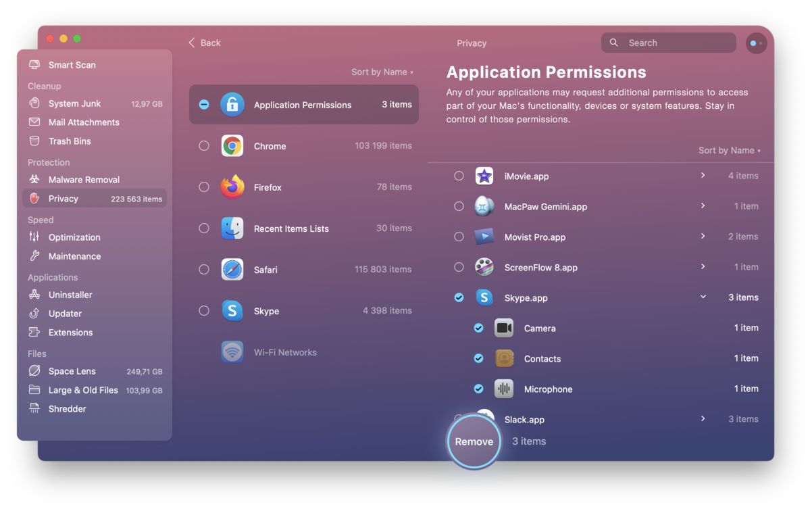
Task: Go to Malware Removal section
Action: [95, 180]
